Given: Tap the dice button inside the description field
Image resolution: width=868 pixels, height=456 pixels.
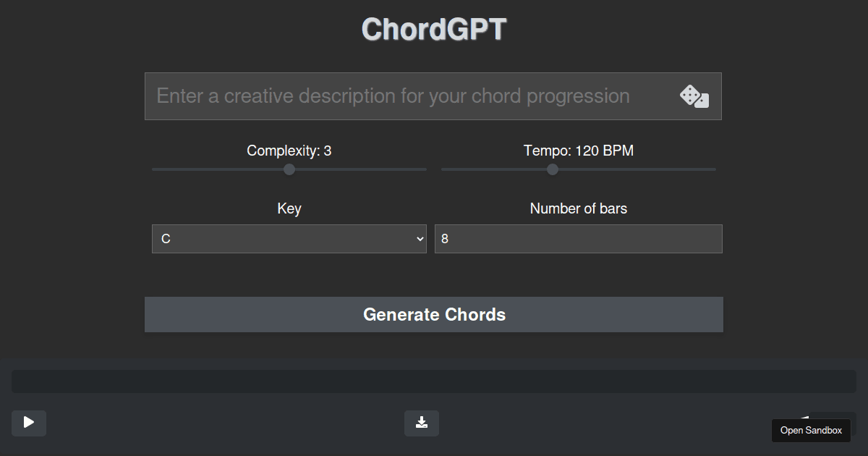Looking at the screenshot, I should 694,96.
